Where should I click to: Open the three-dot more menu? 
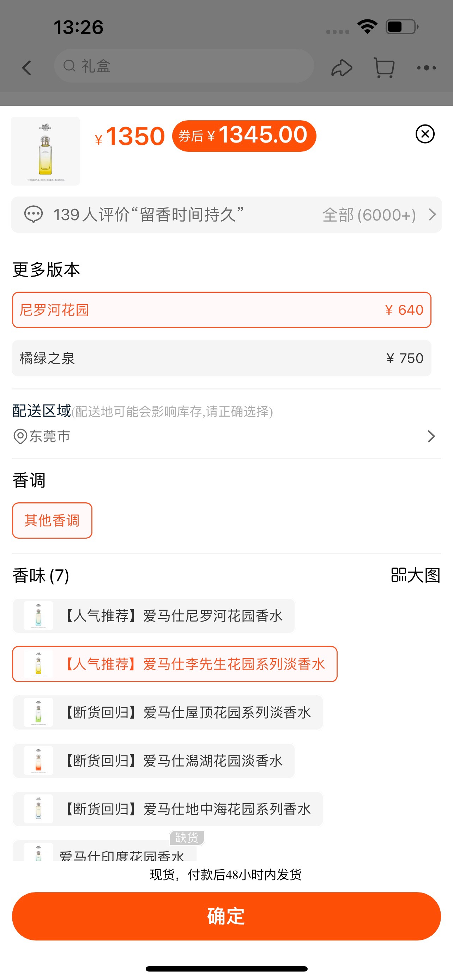(426, 68)
